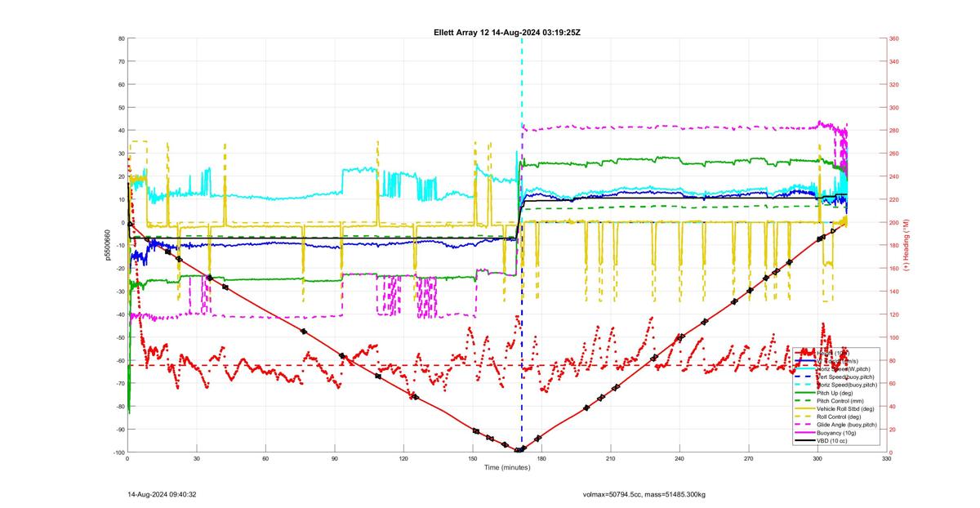The image size is (980, 508).
Task: Click x-axis tick label '150'
Action: coord(472,459)
